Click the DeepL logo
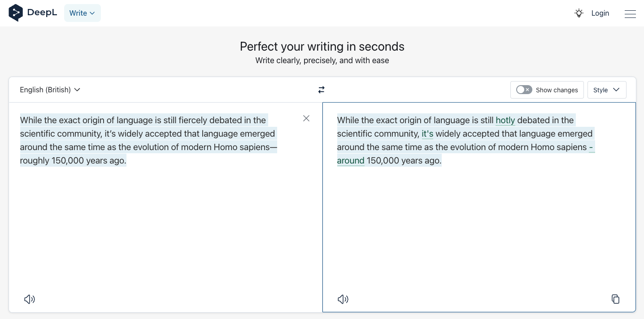The height and width of the screenshot is (319, 644). 32,13
